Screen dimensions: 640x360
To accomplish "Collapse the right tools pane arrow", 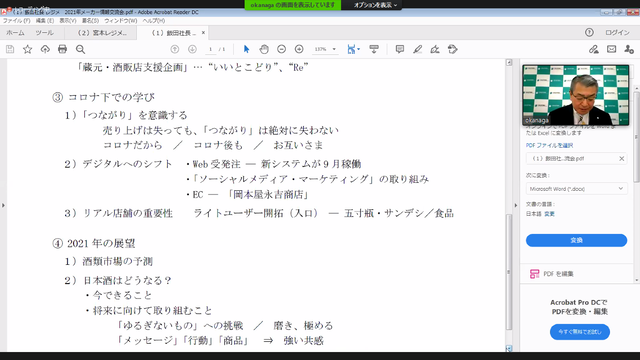I will (x=516, y=205).
